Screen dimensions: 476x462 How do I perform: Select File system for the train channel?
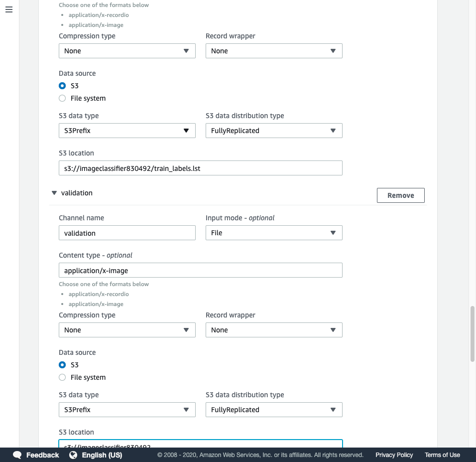pyautogui.click(x=62, y=98)
